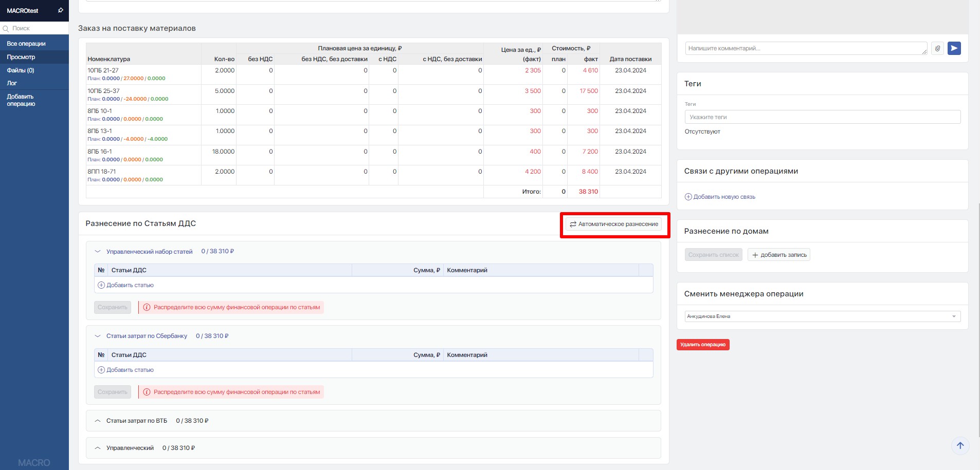
Task: Collapse the Управленческий набор статей section
Action: click(x=98, y=252)
